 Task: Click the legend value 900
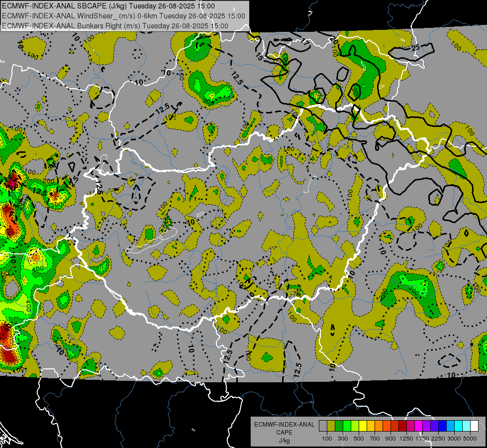[390, 439]
